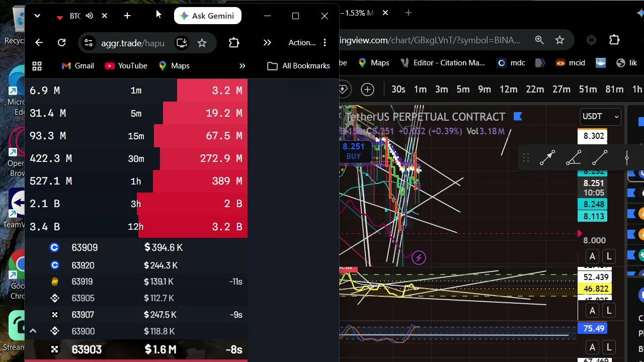Go back in aggr.trade window
This screenshot has width=644, height=362.
(39, 43)
